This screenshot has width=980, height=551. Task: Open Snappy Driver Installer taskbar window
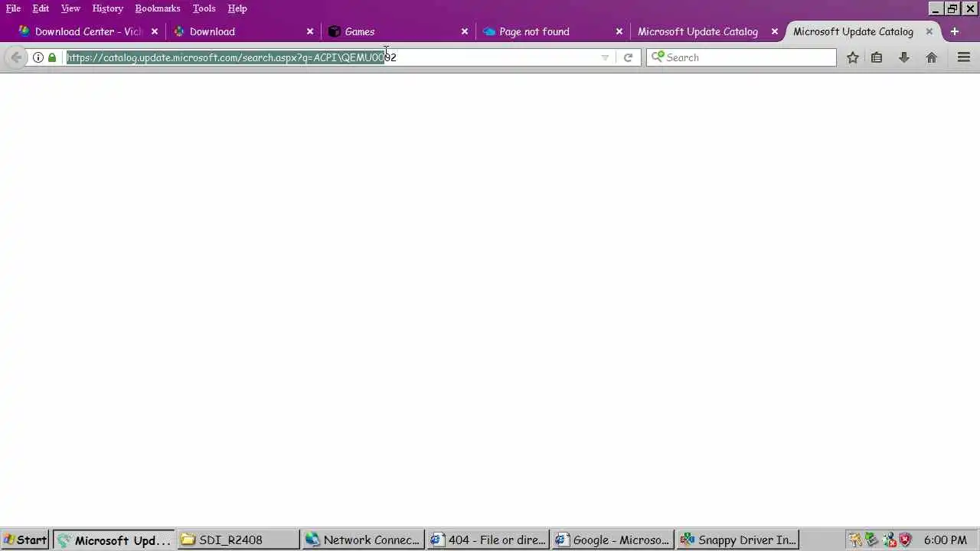[737, 540]
